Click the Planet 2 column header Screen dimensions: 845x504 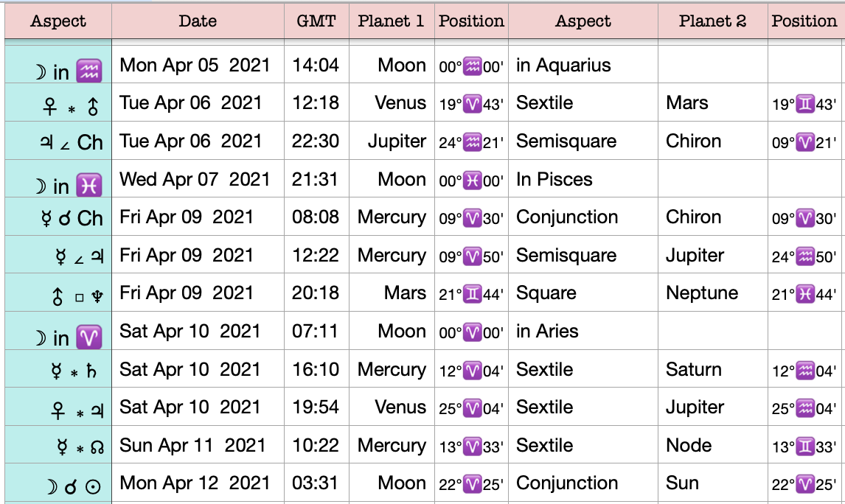tap(712, 21)
